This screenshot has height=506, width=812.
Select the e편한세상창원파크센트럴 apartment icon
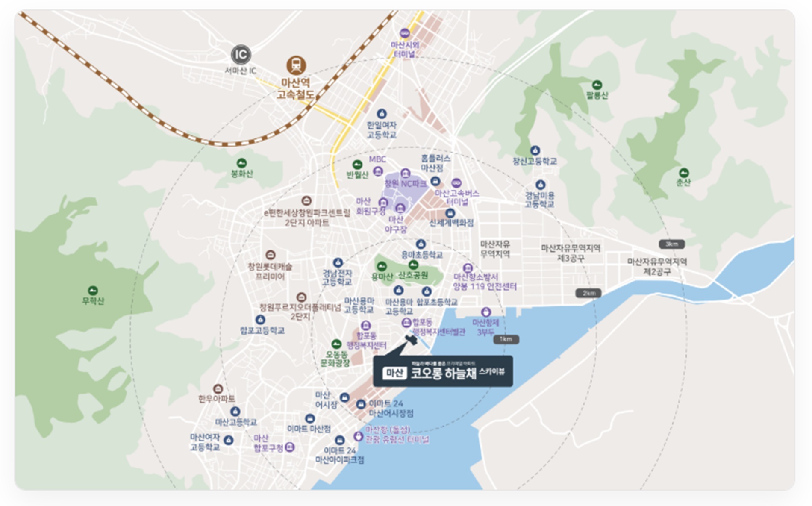point(306,201)
